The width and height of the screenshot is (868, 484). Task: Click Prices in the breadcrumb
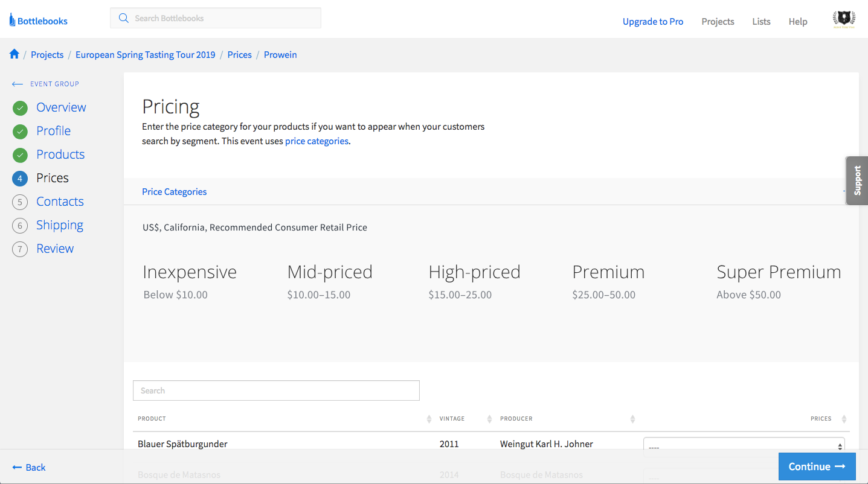(239, 55)
